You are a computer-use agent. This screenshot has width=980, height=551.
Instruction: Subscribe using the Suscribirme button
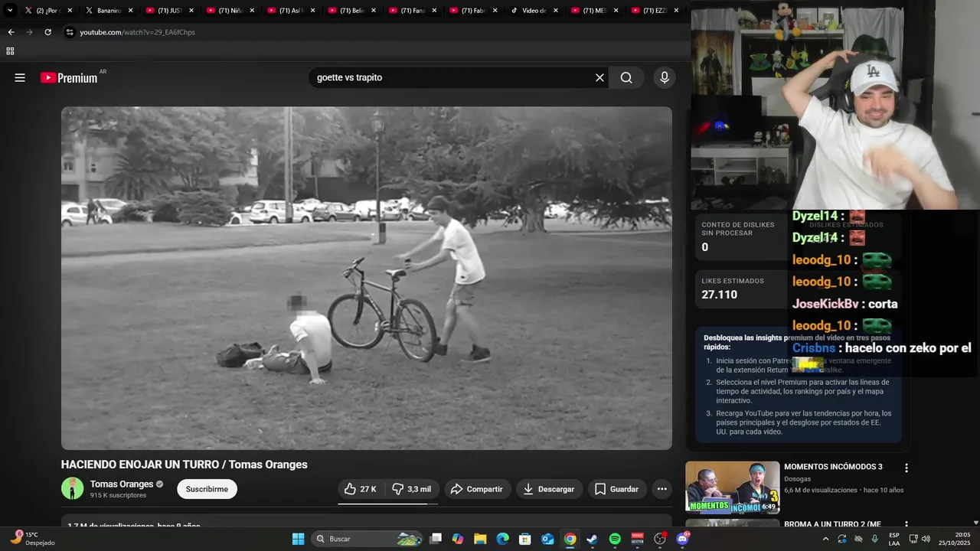click(x=207, y=489)
